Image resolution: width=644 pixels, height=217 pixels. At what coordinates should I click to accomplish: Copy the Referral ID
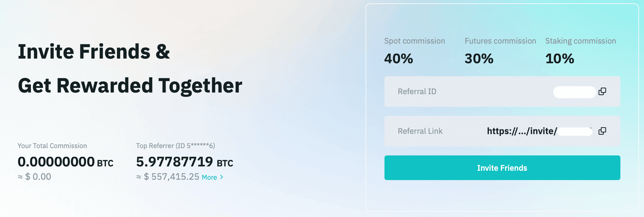click(x=602, y=92)
